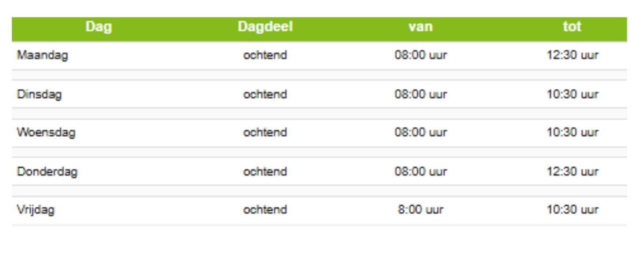The image size is (644, 261).
Task: Click Donderdag's 08:00 uur start time
Action: click(420, 172)
